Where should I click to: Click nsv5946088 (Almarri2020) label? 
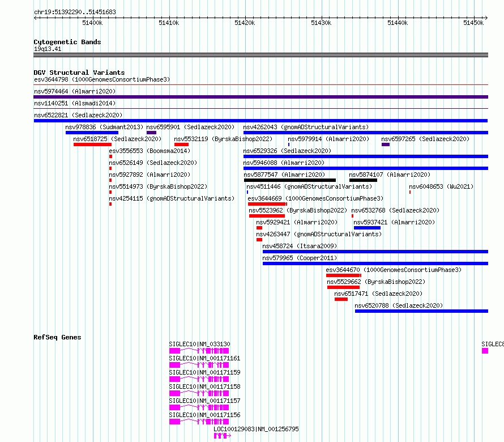click(284, 163)
